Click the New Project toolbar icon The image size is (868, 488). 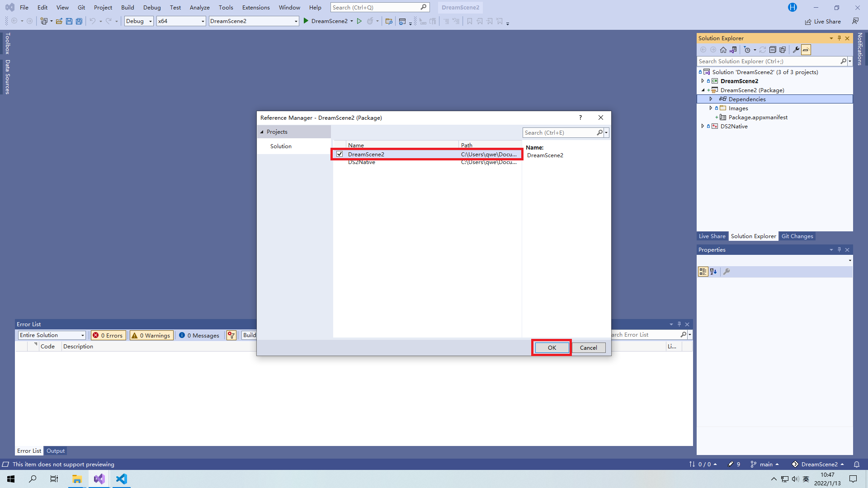(44, 21)
